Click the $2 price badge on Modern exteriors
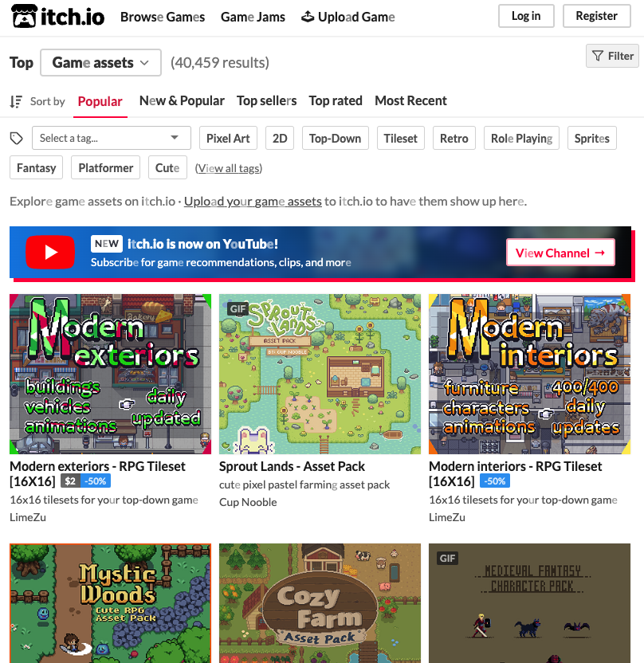 [x=70, y=481]
